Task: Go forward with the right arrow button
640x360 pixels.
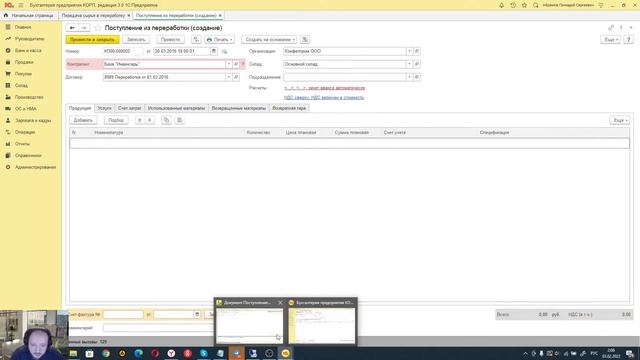Action: pyautogui.click(x=84, y=28)
